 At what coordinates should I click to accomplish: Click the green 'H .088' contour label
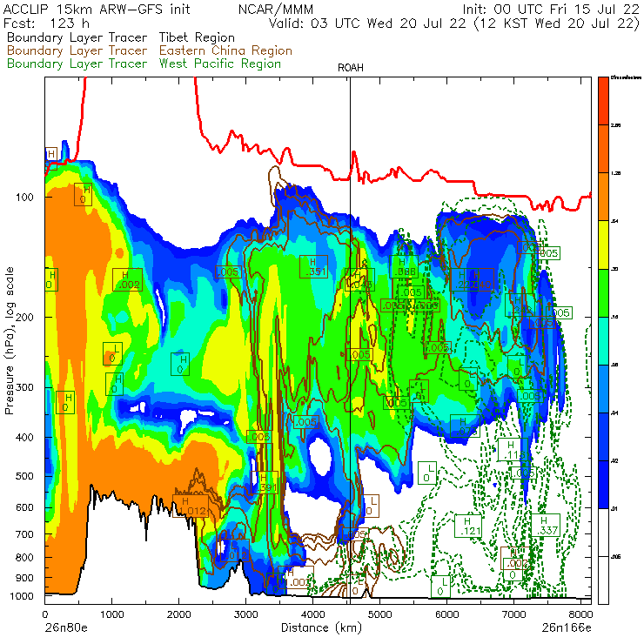[x=403, y=266]
